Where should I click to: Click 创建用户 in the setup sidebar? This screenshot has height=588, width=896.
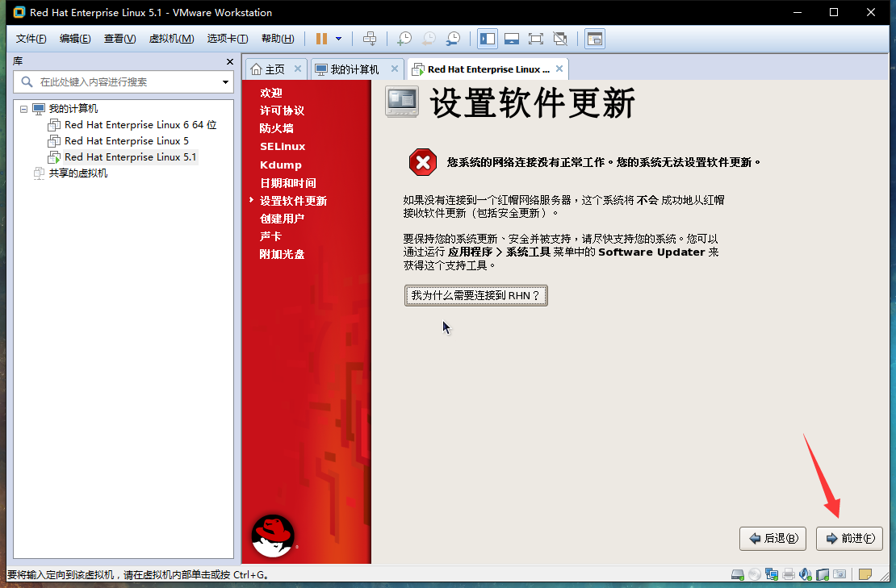pos(282,219)
